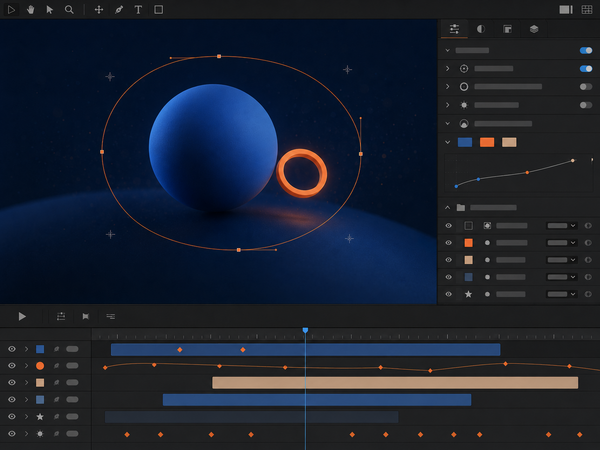
Task: Enable the ring-icon effect switch
Action: [586, 86]
